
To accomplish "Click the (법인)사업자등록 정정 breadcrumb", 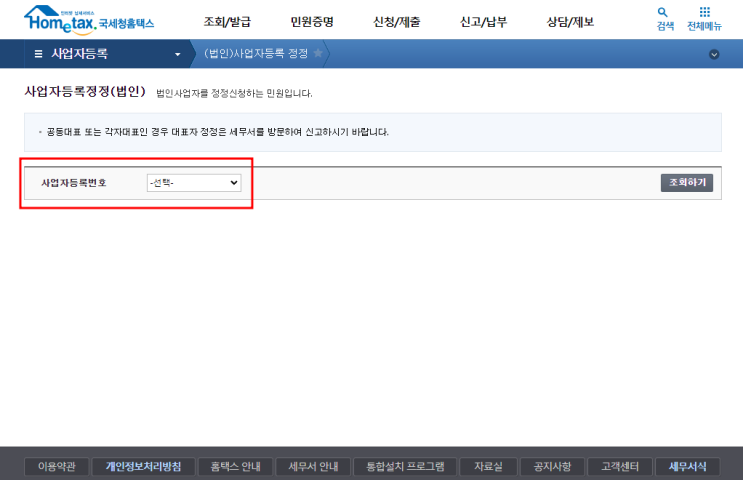I will pos(256,53).
